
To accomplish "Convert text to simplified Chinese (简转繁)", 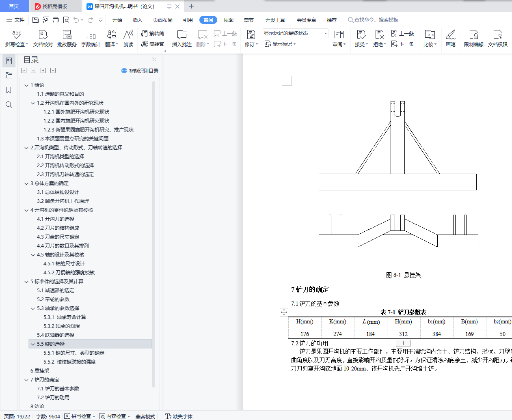I will [153, 44].
